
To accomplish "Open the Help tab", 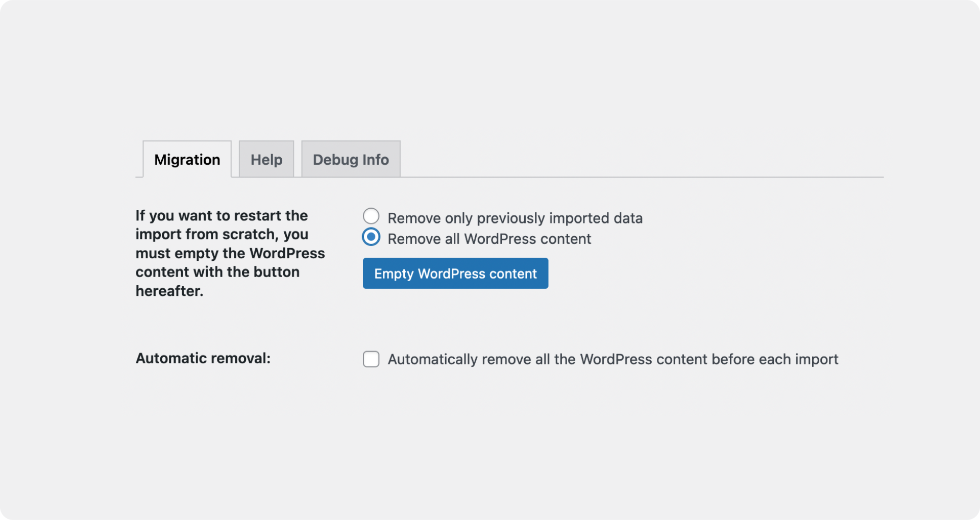I will (266, 159).
